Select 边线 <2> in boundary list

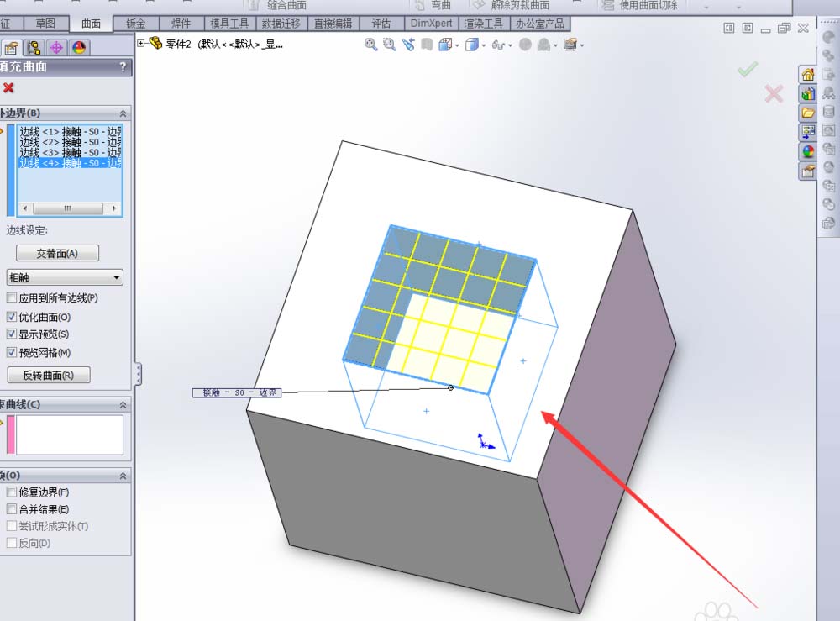[x=71, y=142]
